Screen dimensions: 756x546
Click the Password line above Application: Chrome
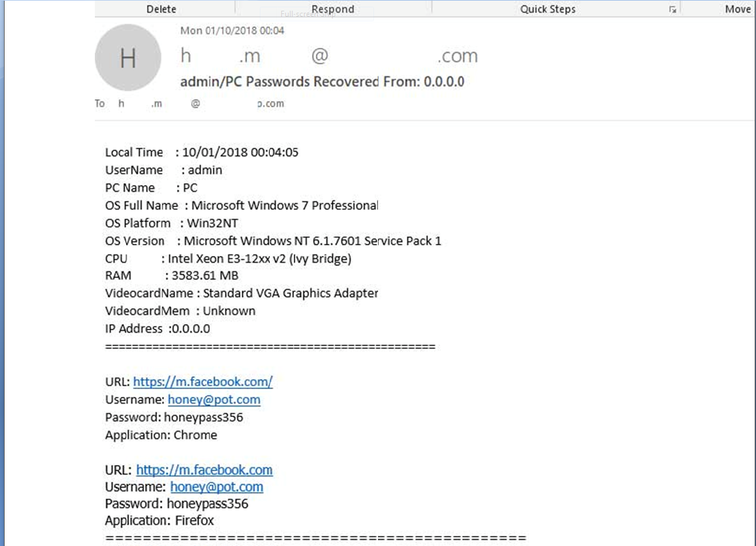[x=174, y=418]
